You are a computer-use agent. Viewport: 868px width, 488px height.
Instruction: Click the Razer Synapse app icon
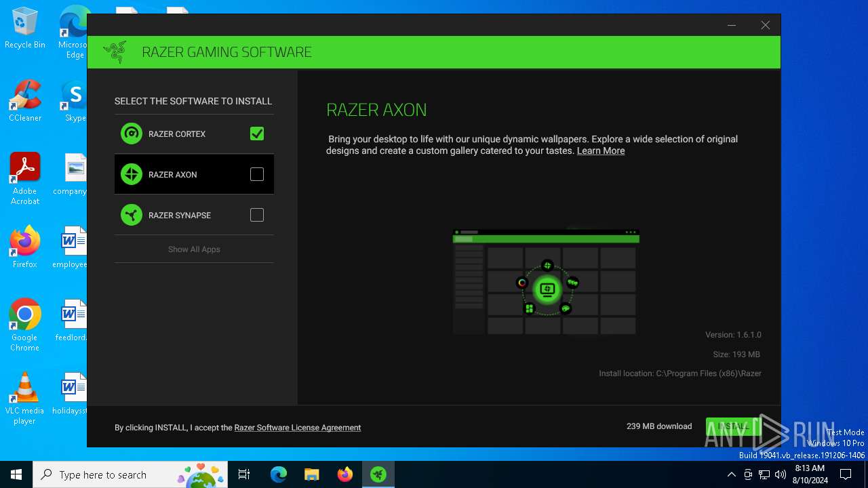tap(132, 215)
